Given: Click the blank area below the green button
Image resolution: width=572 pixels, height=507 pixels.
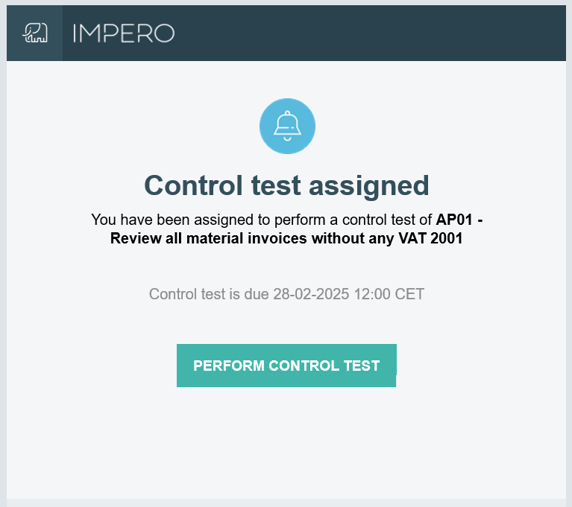Looking at the screenshot, I should pos(287,441).
